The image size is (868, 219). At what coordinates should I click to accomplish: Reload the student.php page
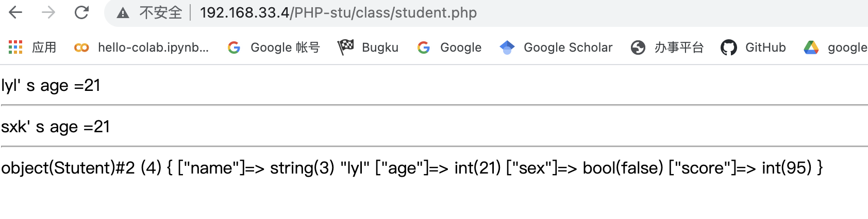[81, 12]
